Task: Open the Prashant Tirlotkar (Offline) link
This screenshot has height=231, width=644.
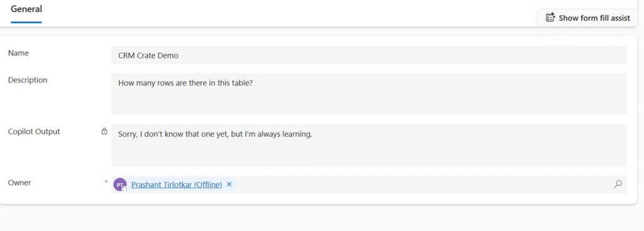Action: pos(177,185)
